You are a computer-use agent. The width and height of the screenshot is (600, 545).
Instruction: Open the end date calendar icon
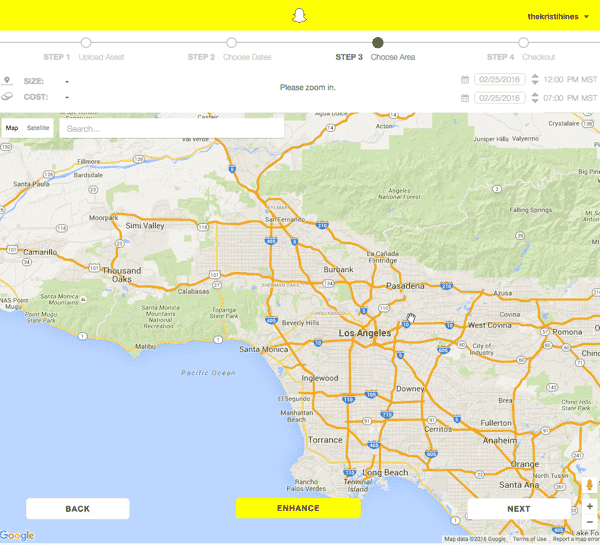[465, 97]
